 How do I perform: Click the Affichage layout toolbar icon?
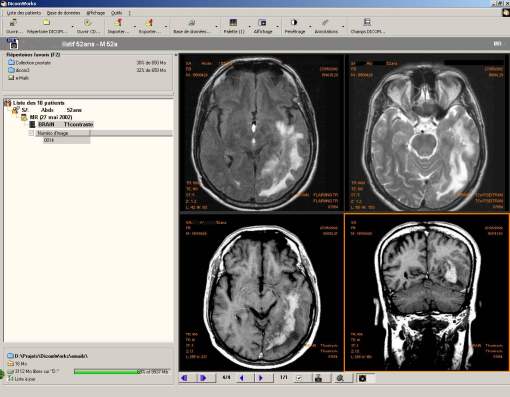click(x=262, y=23)
